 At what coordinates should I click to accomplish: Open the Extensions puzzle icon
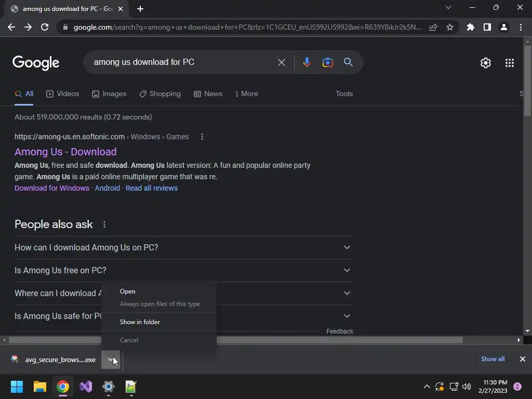pyautogui.click(x=470, y=27)
